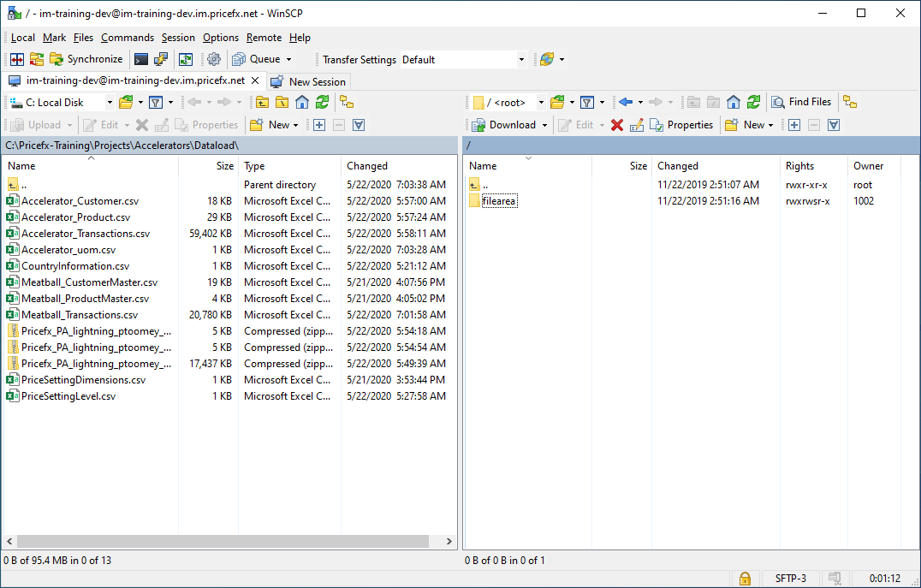Switch to the New Session tab
The image size is (921, 588).
click(x=309, y=82)
